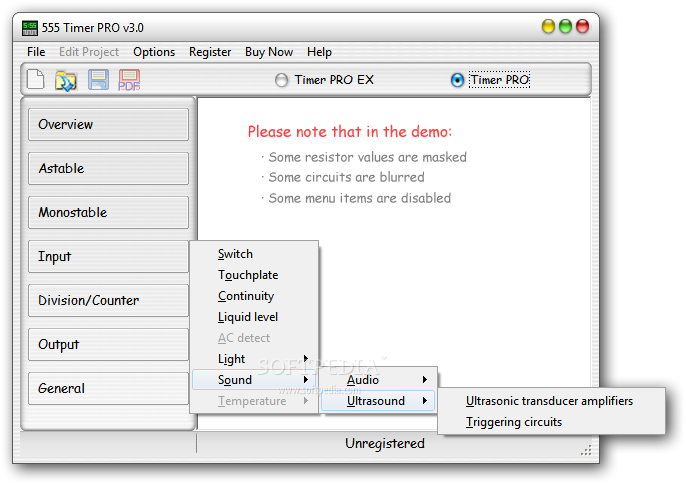
Task: Open the Division/Counter section
Action: (x=108, y=301)
